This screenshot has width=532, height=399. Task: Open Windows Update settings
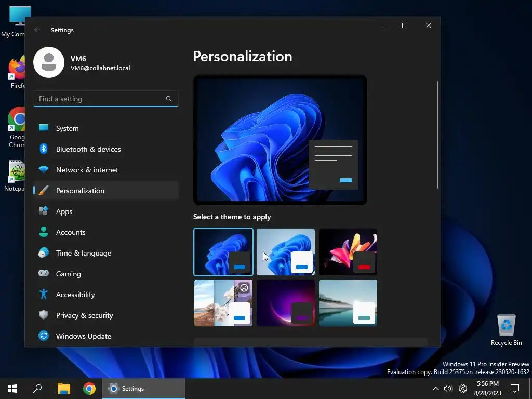click(x=106, y=336)
